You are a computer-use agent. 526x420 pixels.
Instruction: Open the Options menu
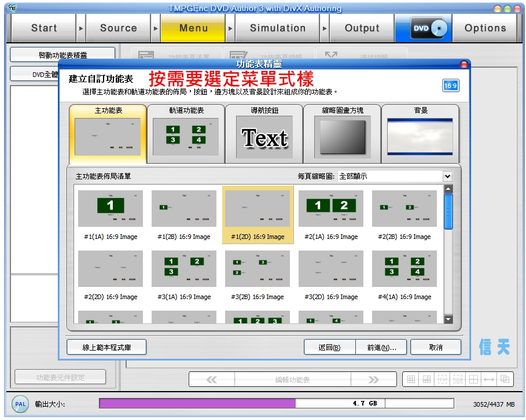485,28
